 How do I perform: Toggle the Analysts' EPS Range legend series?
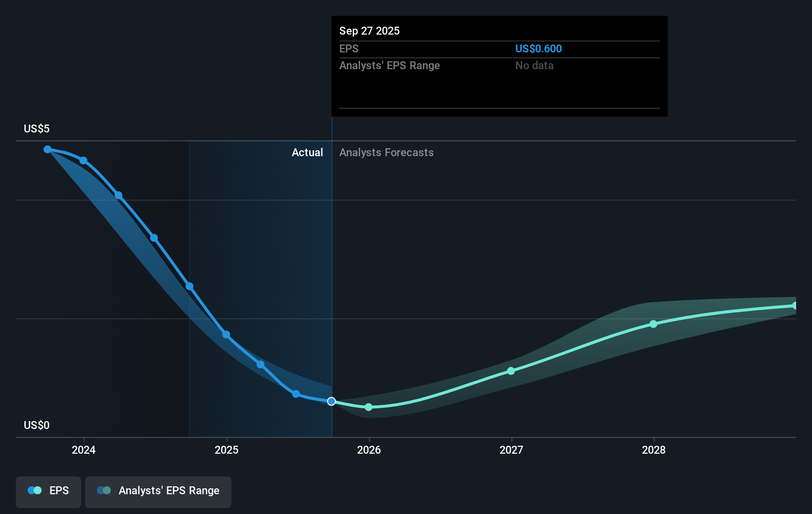coord(158,492)
